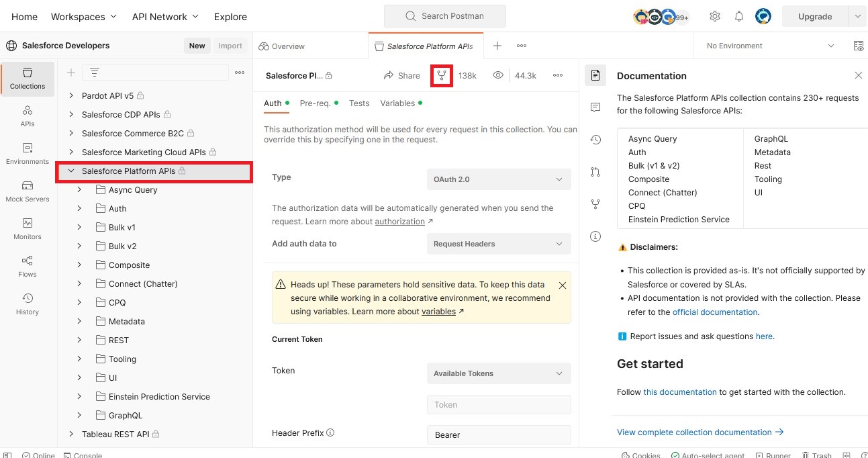This screenshot has height=458, width=868.
Task: Open the collection watch toggle eye icon
Action: click(497, 75)
